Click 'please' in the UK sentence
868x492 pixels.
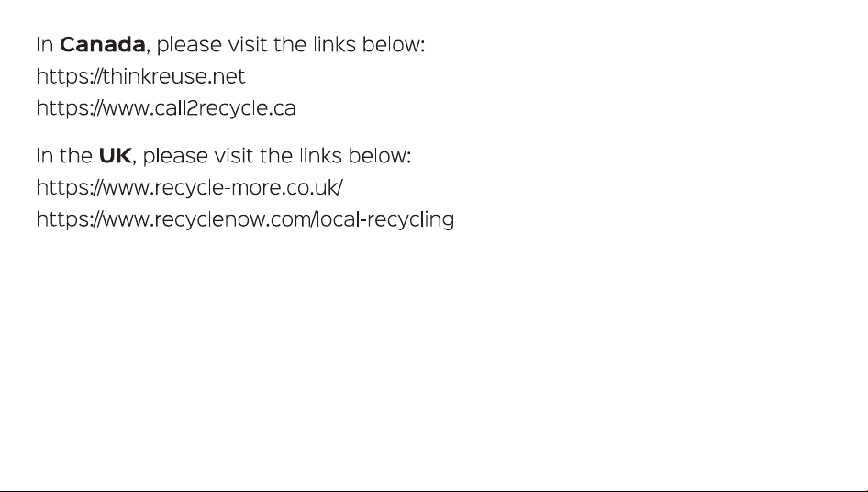pos(175,157)
